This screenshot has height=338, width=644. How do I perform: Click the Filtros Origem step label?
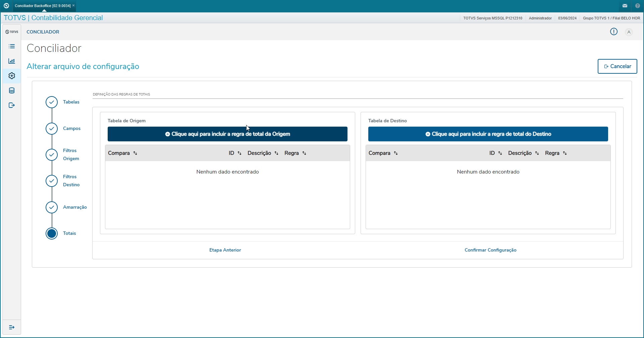coord(71,154)
